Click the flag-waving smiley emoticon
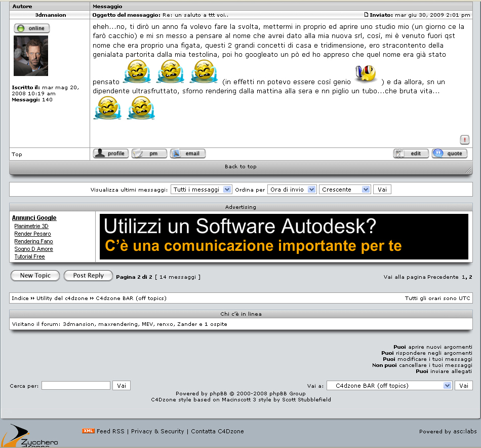Image resolution: width=481 pixels, height=448 pixels. pyautogui.click(x=366, y=73)
